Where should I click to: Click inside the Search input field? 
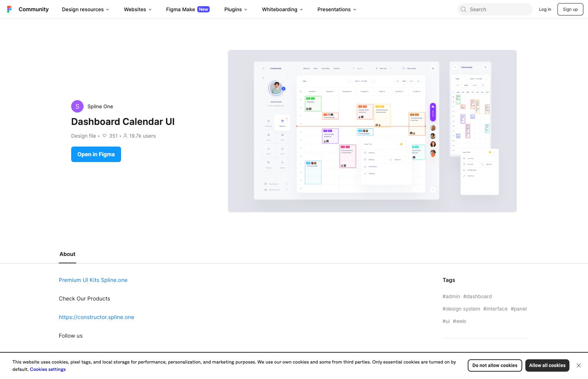pyautogui.click(x=495, y=9)
